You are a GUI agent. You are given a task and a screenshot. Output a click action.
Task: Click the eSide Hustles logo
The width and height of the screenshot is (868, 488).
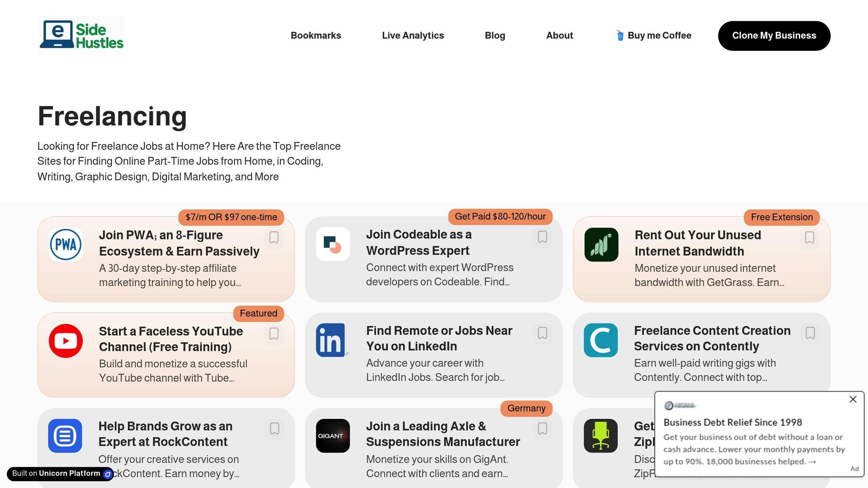pos(81,36)
